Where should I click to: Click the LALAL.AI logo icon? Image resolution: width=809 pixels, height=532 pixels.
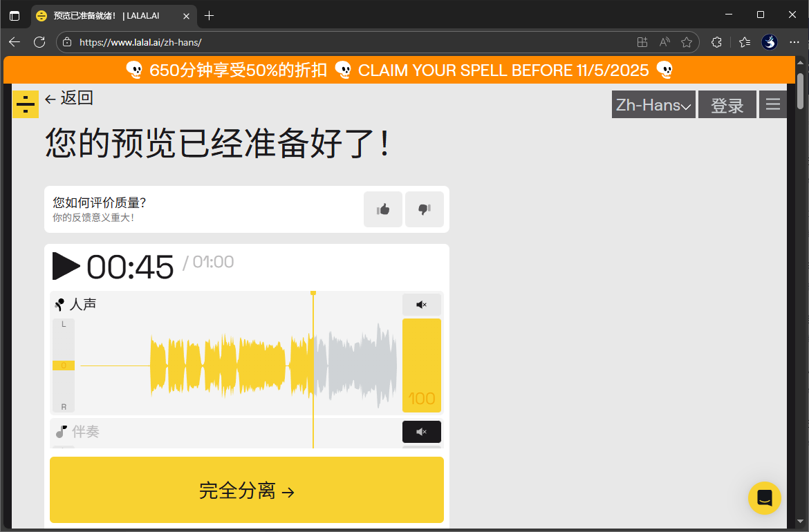[25, 104]
